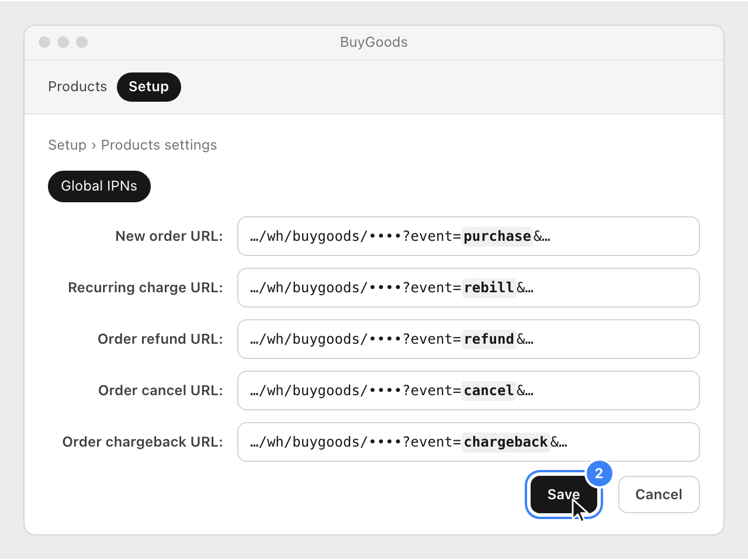Click the BuyGoods window title
The image size is (748, 560).
coord(374,42)
